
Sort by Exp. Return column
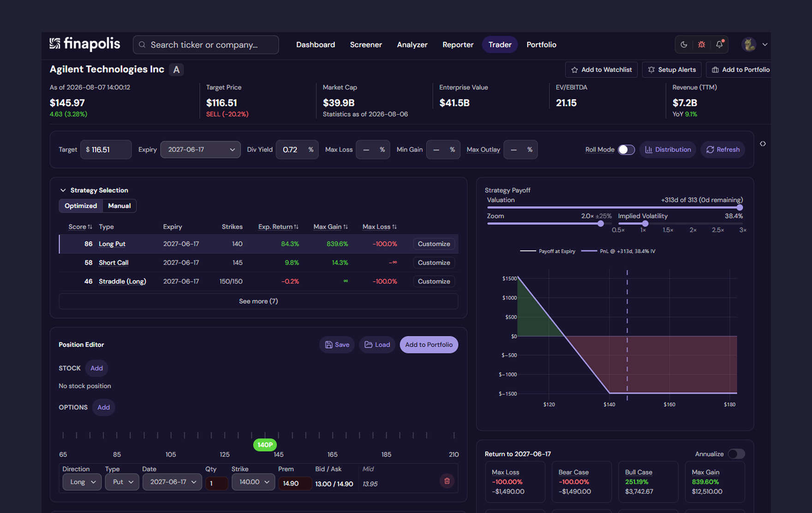(x=278, y=227)
